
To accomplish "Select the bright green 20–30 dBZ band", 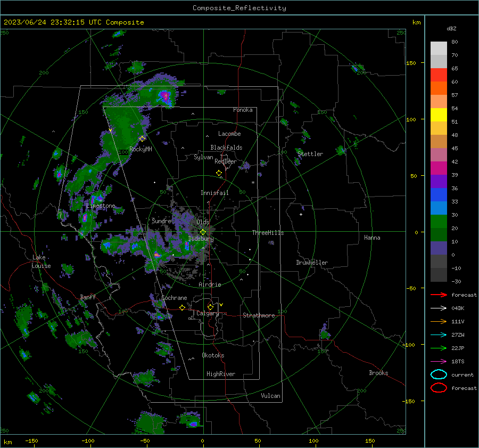I will click(x=439, y=222).
